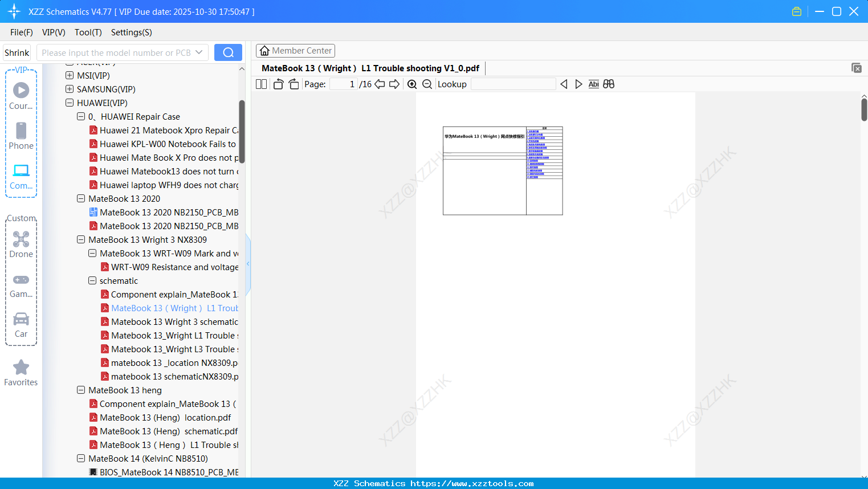
Task: Click the PDF page one thumbnail content
Action: pyautogui.click(x=503, y=171)
